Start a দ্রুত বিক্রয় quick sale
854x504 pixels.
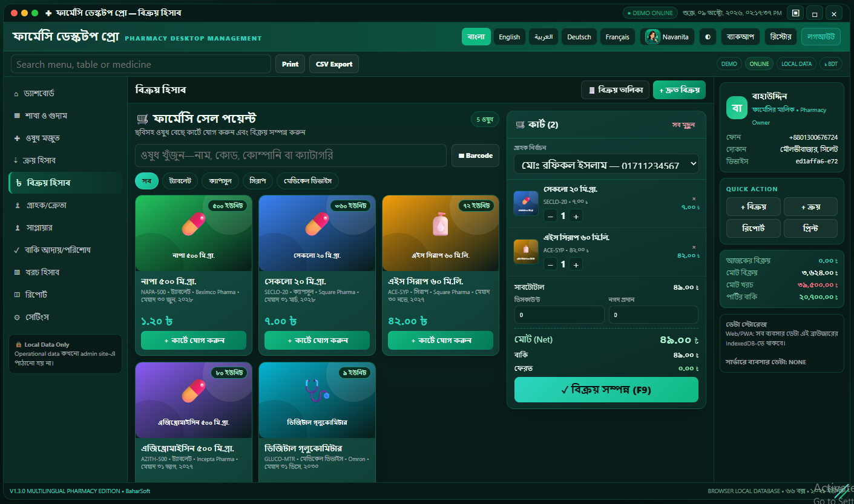679,90
